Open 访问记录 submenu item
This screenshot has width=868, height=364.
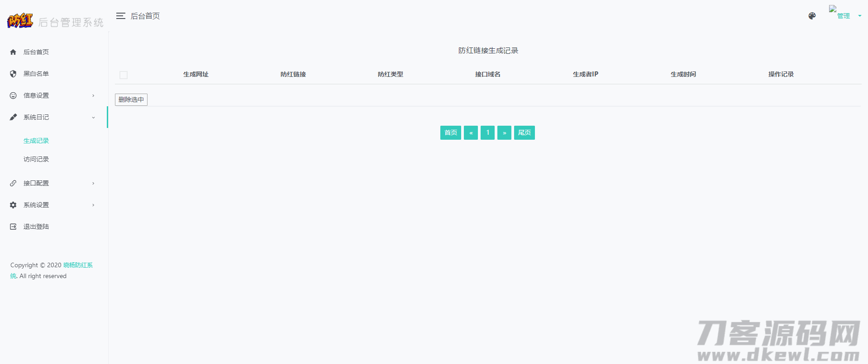click(36, 159)
